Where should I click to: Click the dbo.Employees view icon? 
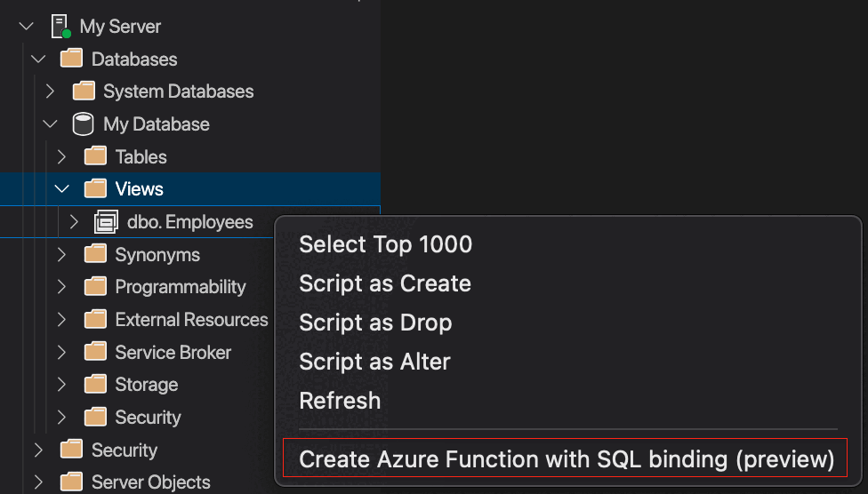(x=107, y=222)
